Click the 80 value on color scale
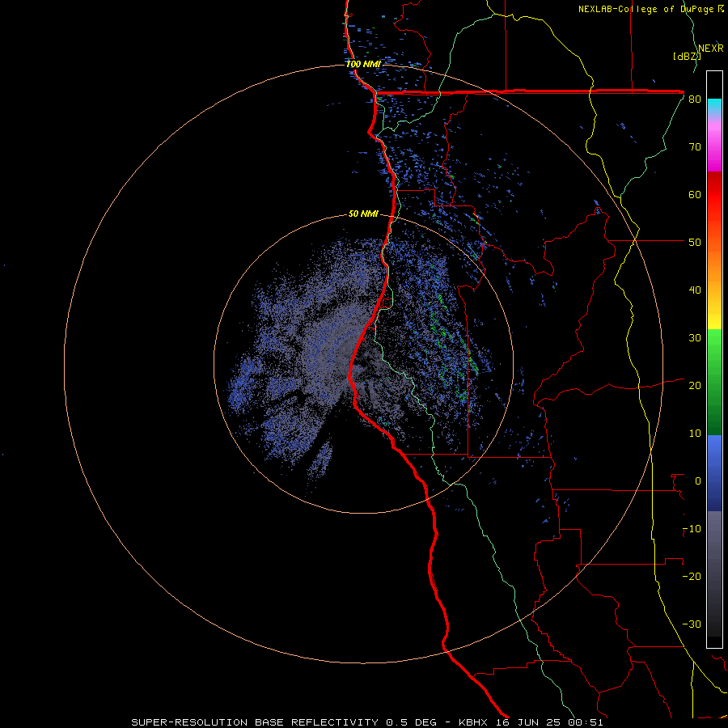The width and height of the screenshot is (728, 728). pyautogui.click(x=695, y=99)
